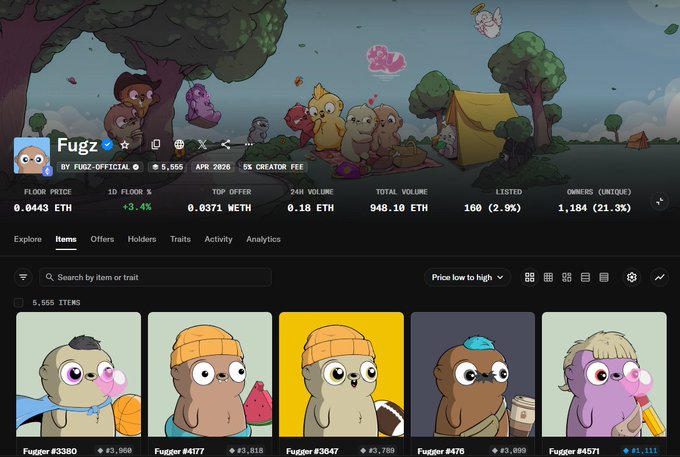Screen dimensions: 680x457
Task: Click the #3,960 rarity rank badge
Action: (x=115, y=451)
